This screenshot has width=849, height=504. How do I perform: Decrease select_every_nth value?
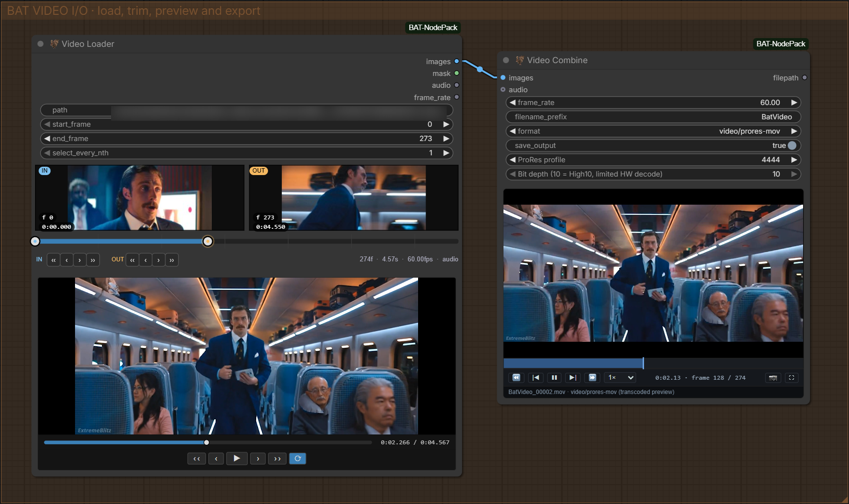(x=47, y=153)
